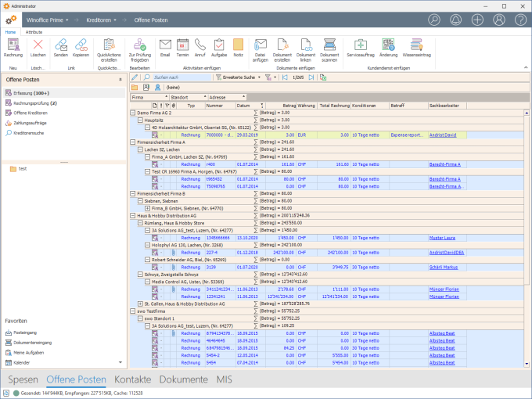Click the Löschen delete icon
The width and height of the screenshot is (532, 399).
click(x=38, y=45)
